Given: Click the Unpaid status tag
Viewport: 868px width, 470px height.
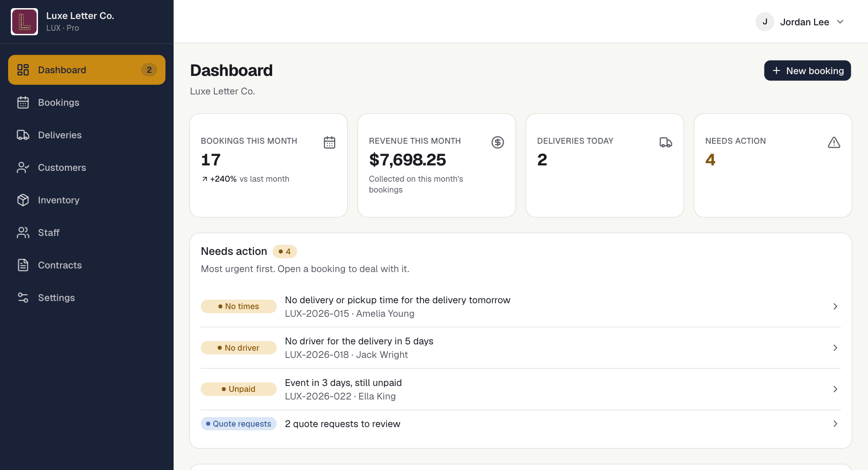Looking at the screenshot, I should pyautogui.click(x=239, y=389).
